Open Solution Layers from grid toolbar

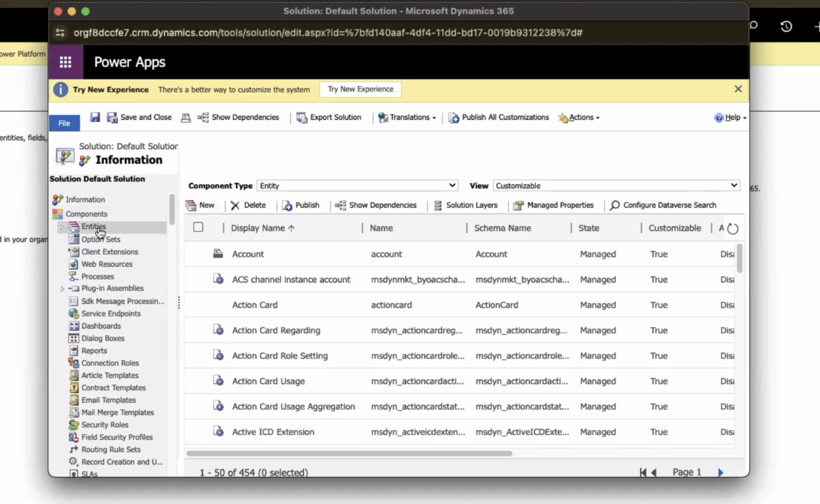(x=466, y=205)
